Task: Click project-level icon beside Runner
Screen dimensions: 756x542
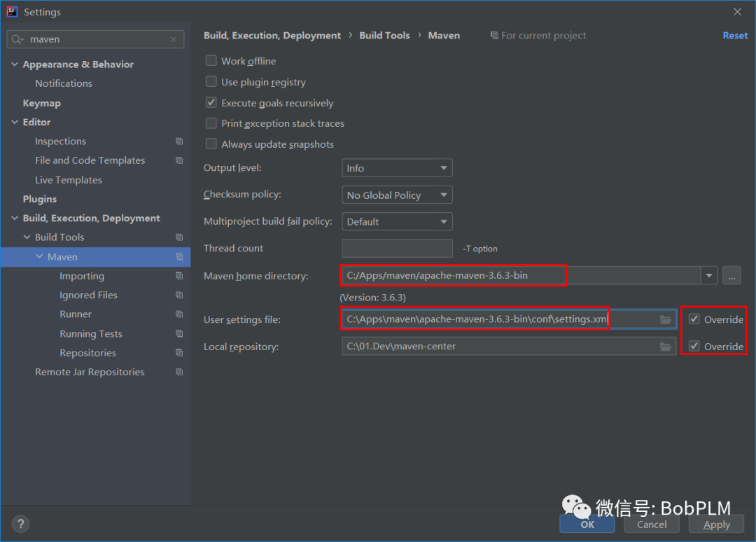Action: click(179, 314)
